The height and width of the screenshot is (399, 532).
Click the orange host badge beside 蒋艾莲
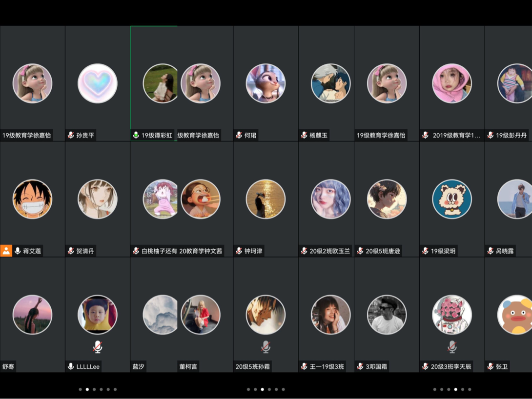(6, 251)
